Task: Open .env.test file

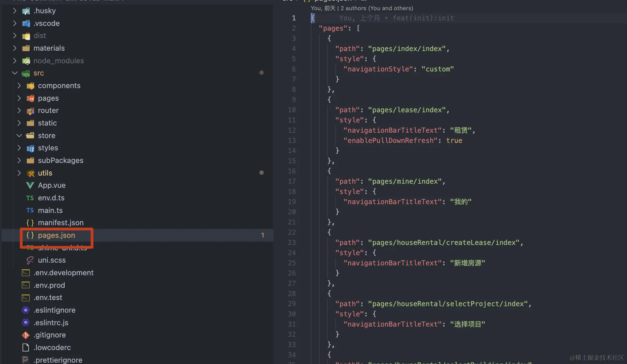Action: pos(48,298)
